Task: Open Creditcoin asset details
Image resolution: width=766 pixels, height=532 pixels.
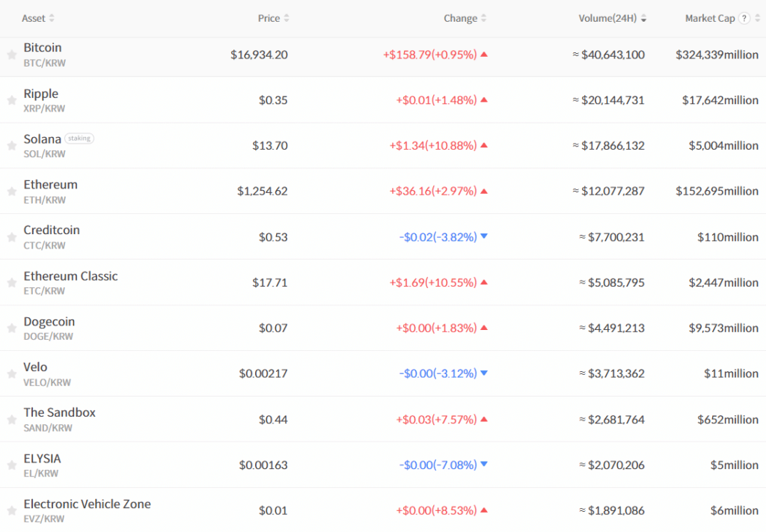Action: [x=52, y=230]
